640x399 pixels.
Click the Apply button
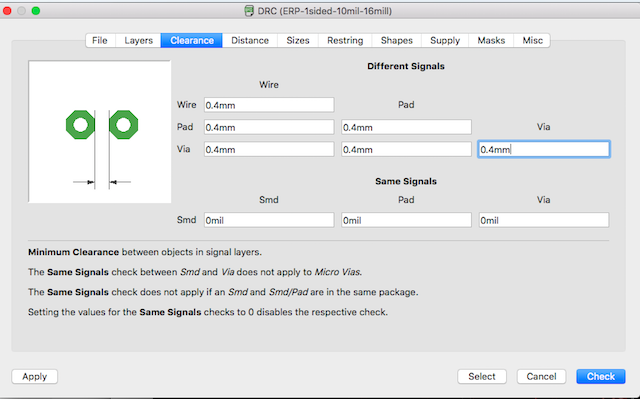[x=35, y=376]
